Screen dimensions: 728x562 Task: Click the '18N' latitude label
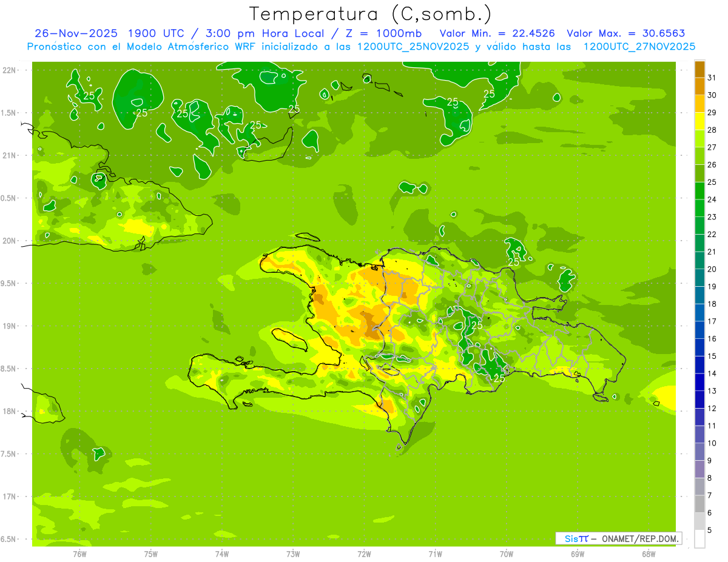(9, 411)
